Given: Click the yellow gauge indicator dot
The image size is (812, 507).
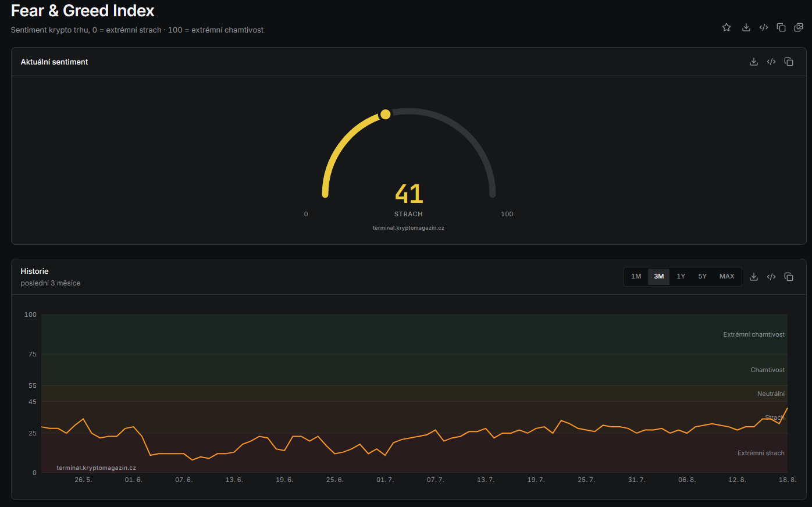Looking at the screenshot, I should (x=385, y=114).
